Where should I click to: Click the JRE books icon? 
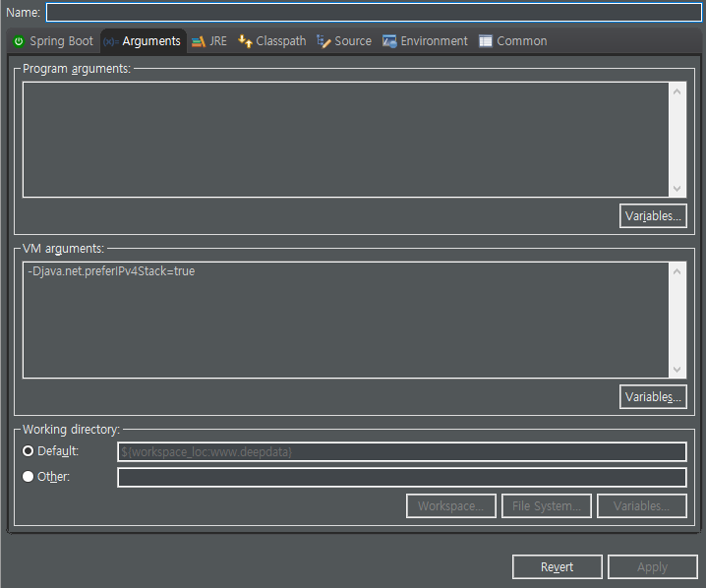(x=199, y=42)
